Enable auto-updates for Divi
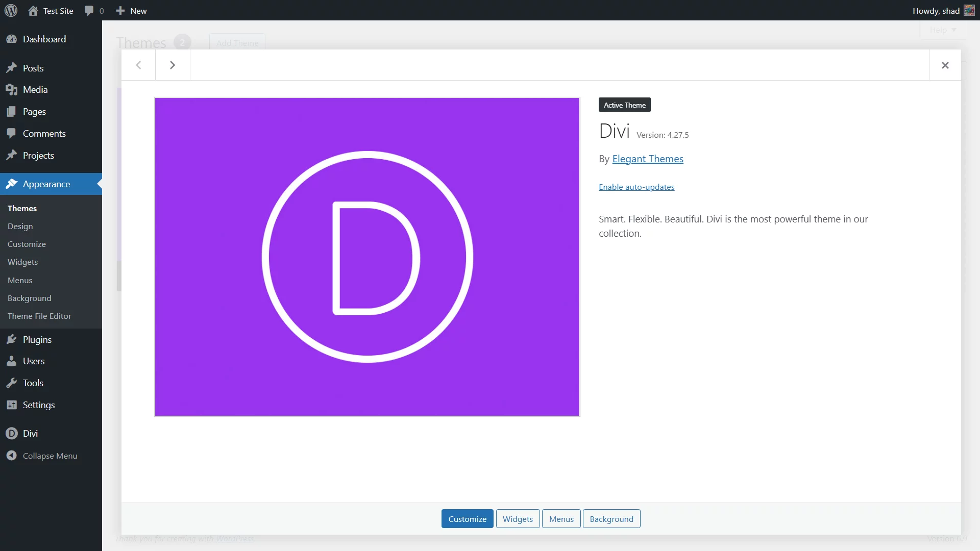Viewport: 980px width, 551px height. click(x=636, y=187)
